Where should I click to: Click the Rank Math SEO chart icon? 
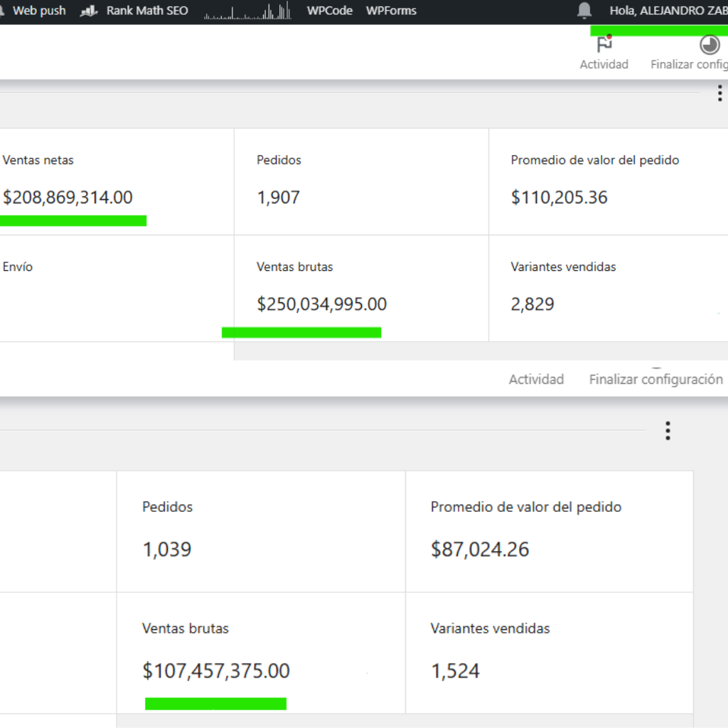coord(89,11)
